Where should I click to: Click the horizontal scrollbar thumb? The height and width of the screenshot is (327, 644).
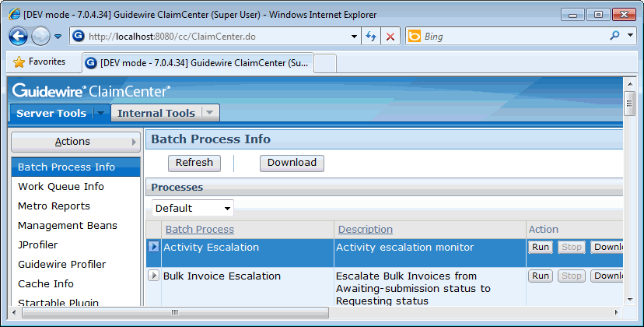click(175, 313)
